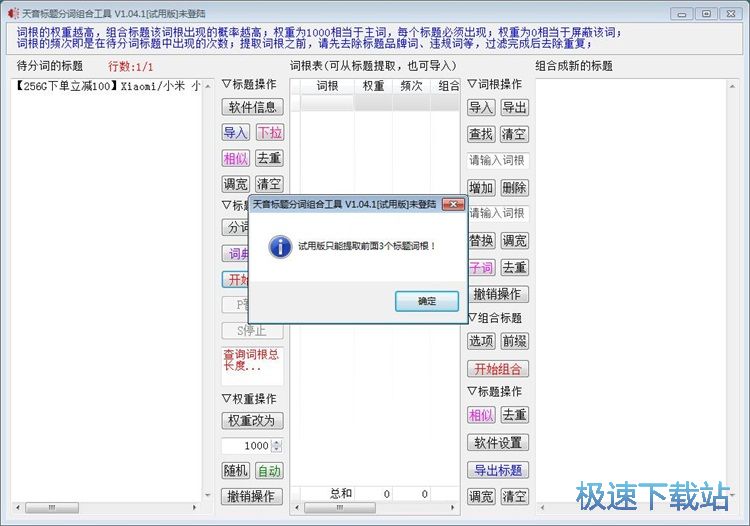Click the stepper arrows beside 1000

point(276,446)
